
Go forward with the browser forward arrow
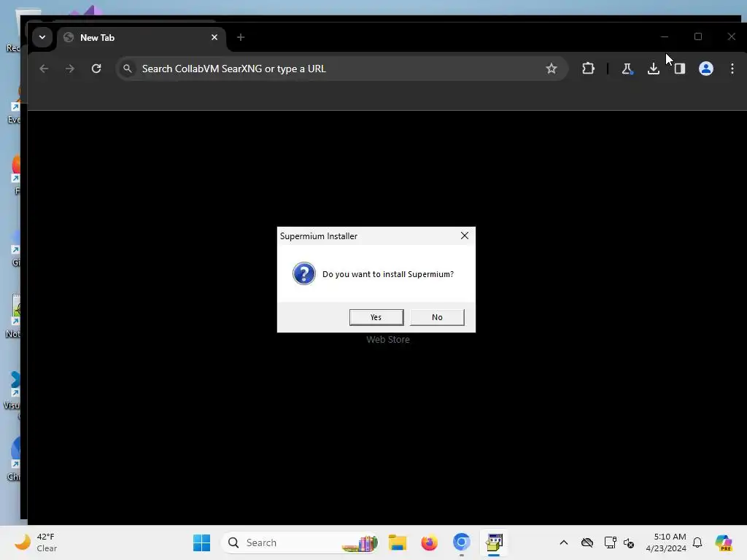click(x=70, y=69)
